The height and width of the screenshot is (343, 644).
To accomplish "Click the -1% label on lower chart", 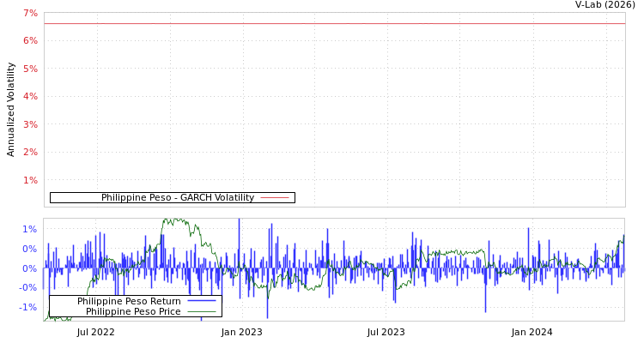I will pyautogui.click(x=27, y=307).
